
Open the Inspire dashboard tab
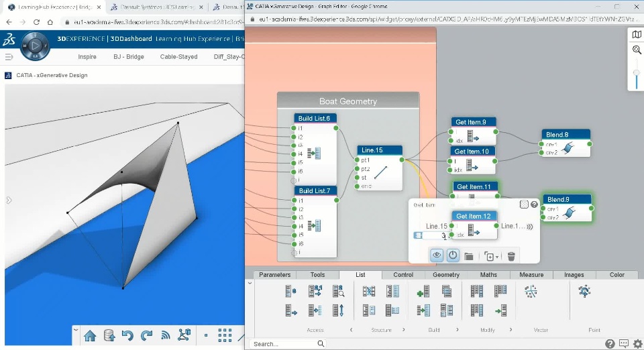pos(87,56)
